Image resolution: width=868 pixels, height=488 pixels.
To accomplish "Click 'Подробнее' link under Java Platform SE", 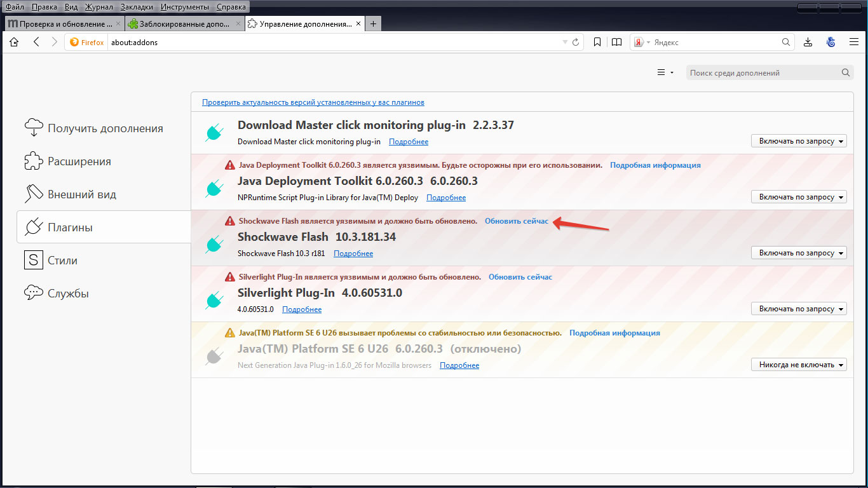I will click(x=459, y=365).
